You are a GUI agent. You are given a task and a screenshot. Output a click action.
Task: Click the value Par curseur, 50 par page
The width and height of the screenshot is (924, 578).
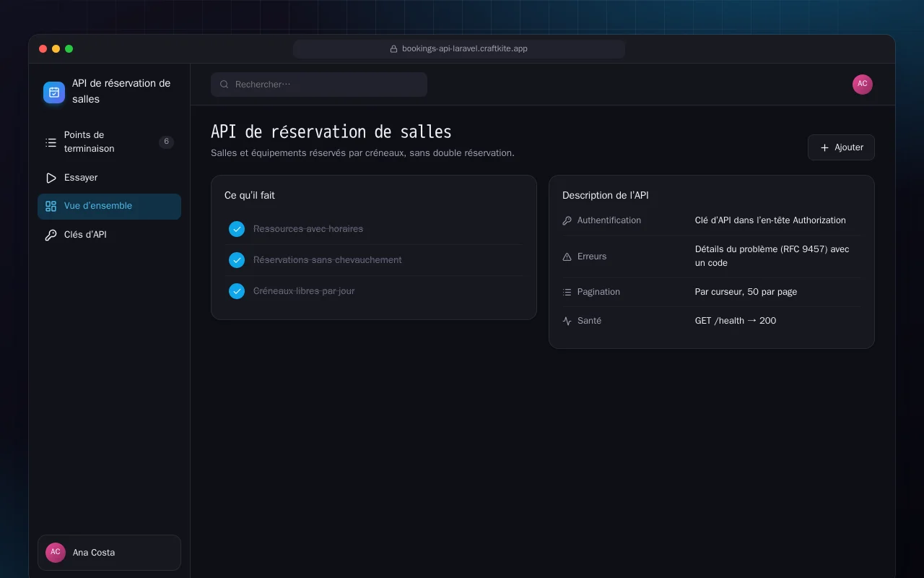click(746, 292)
